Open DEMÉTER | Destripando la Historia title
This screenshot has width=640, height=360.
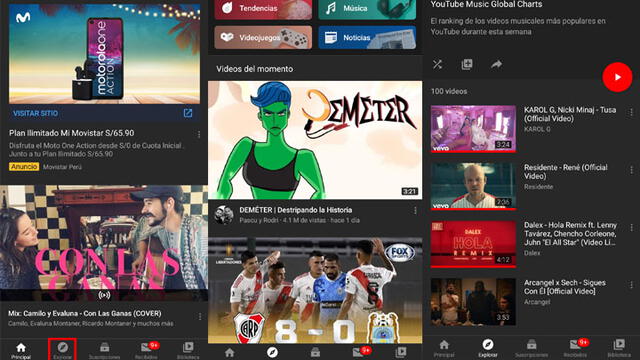(x=296, y=210)
